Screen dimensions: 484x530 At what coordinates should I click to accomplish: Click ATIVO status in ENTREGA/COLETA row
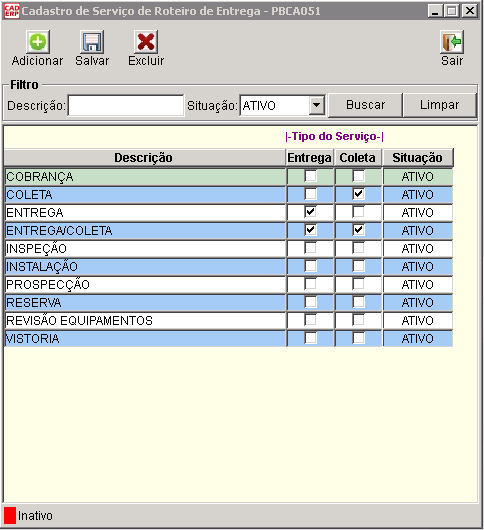tap(418, 231)
